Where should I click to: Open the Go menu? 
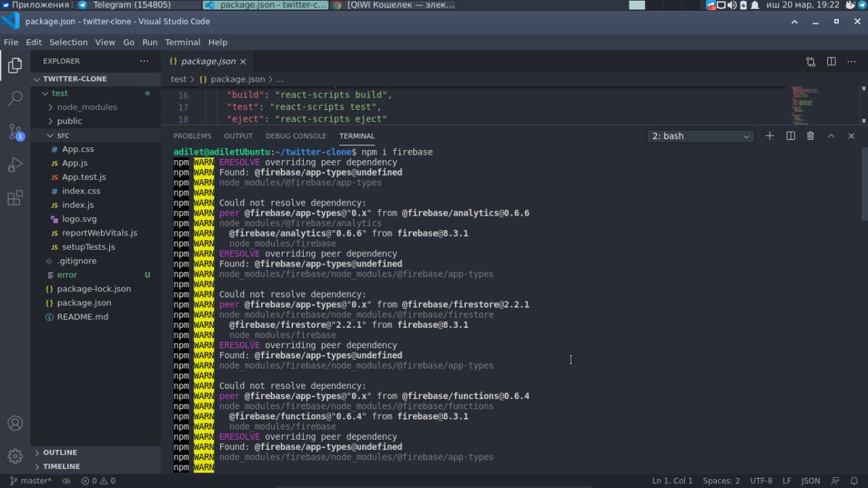[x=129, y=42]
